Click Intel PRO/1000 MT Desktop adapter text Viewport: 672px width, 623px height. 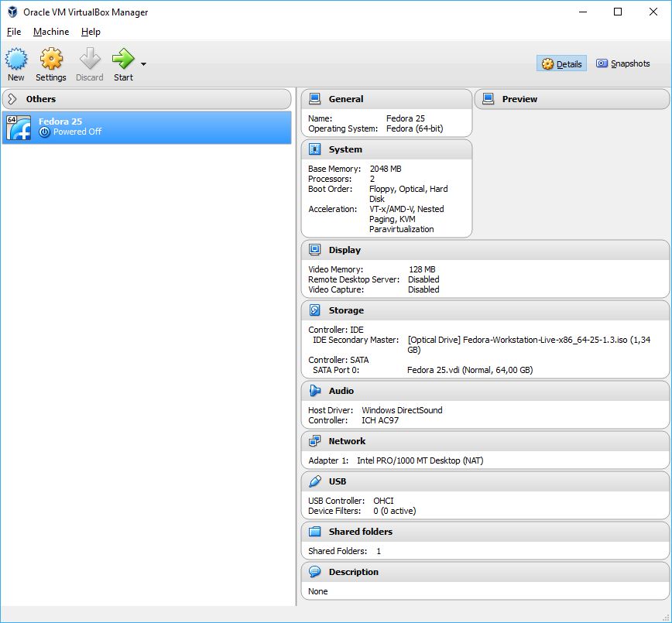click(x=420, y=460)
